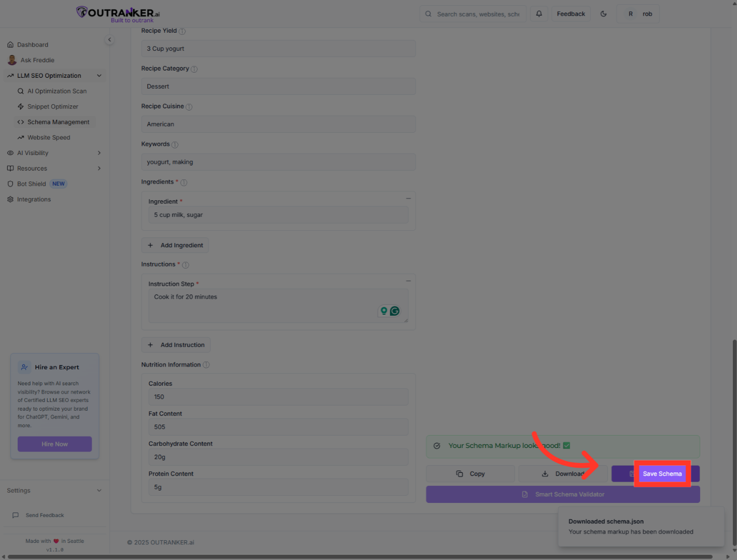Image resolution: width=737 pixels, height=560 pixels.
Task: Click the Save Schema button
Action: [662, 473]
